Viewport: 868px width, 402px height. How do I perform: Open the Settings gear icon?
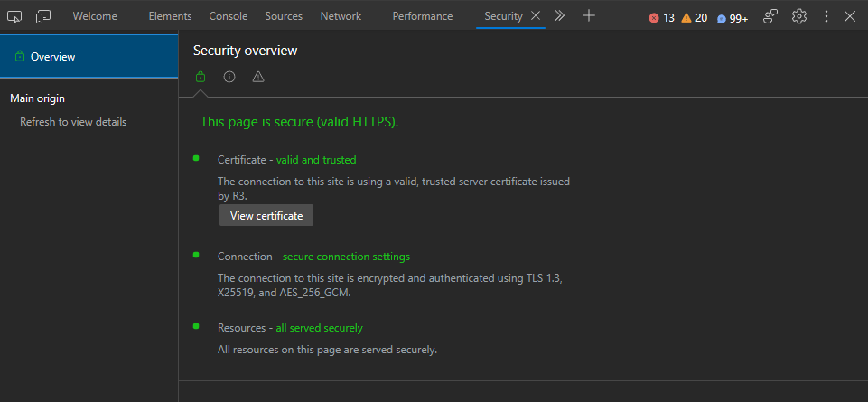point(799,16)
